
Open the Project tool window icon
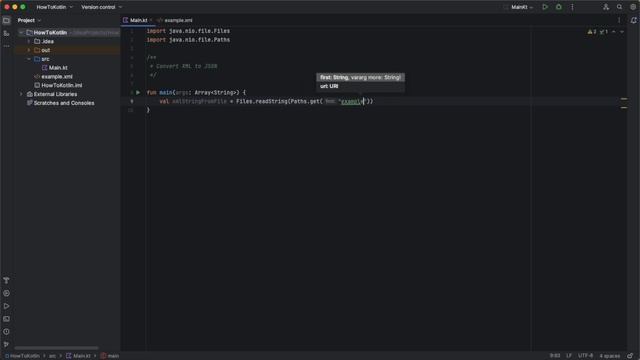coord(6,20)
